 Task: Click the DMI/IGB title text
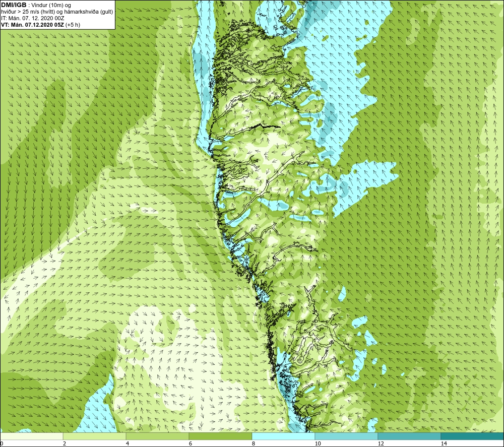point(14,5)
